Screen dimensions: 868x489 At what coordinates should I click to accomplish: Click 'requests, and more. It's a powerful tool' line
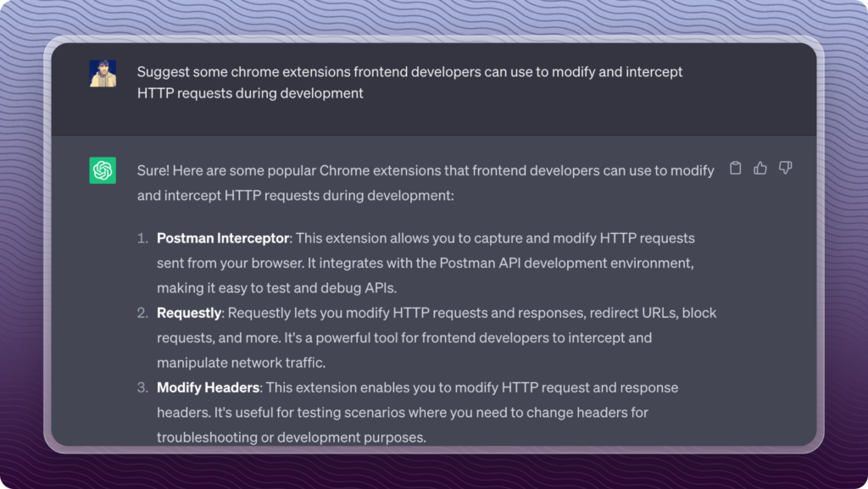coord(404,338)
